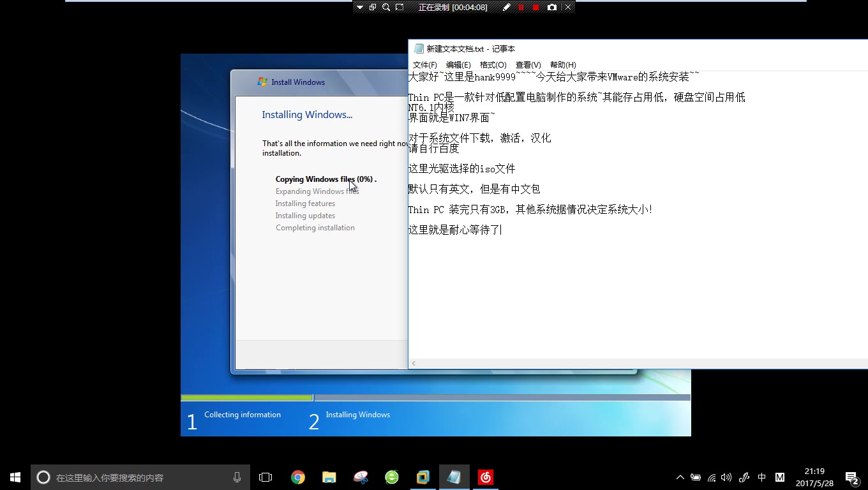Switch to VMware Workstation on taskbar
This screenshot has height=490, width=868.
423,477
